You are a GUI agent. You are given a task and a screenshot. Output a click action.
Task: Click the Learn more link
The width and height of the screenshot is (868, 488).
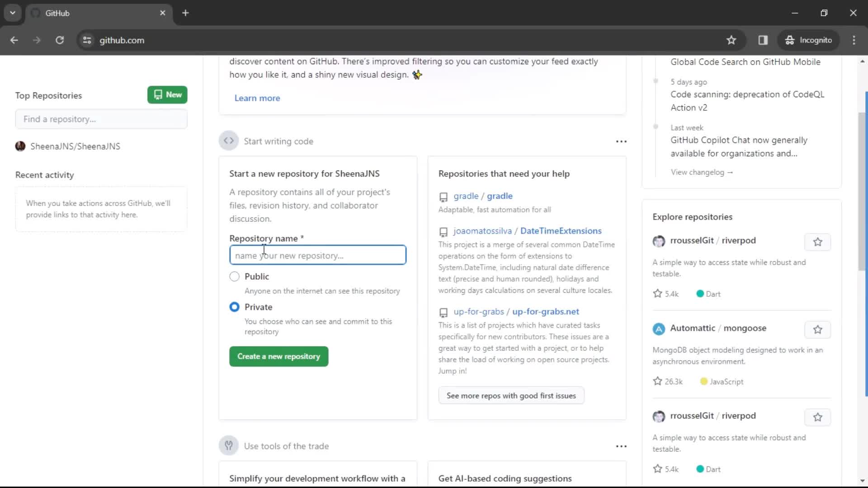[256, 98]
